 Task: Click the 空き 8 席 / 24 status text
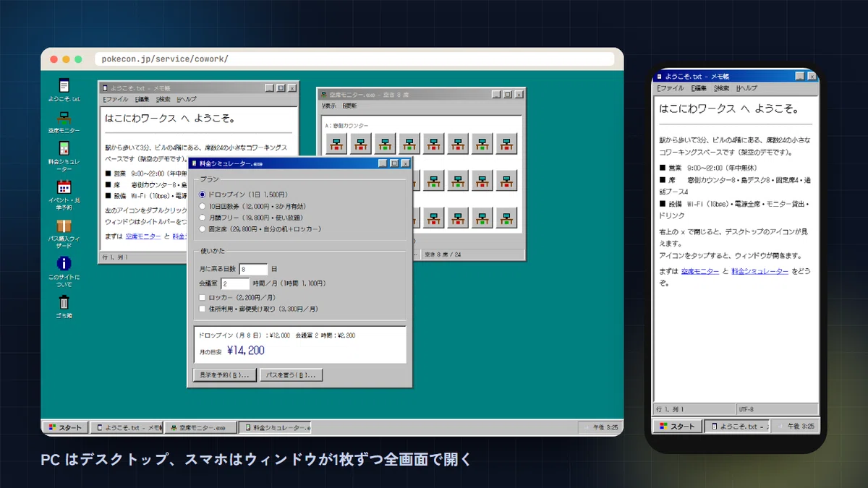pyautogui.click(x=443, y=254)
